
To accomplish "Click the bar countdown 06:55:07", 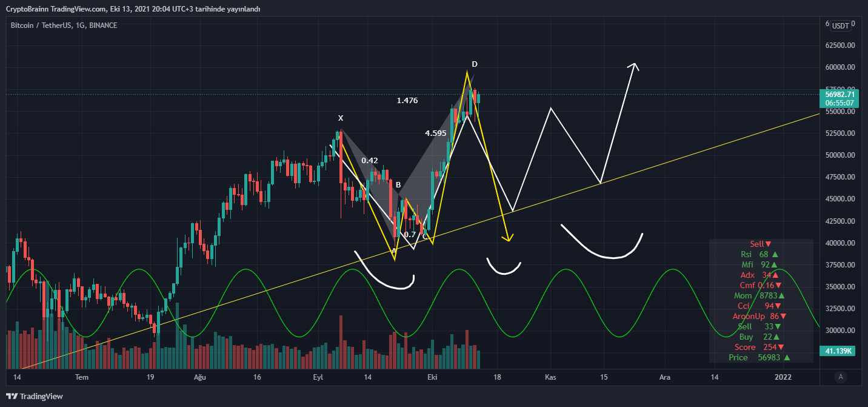I will (840, 103).
